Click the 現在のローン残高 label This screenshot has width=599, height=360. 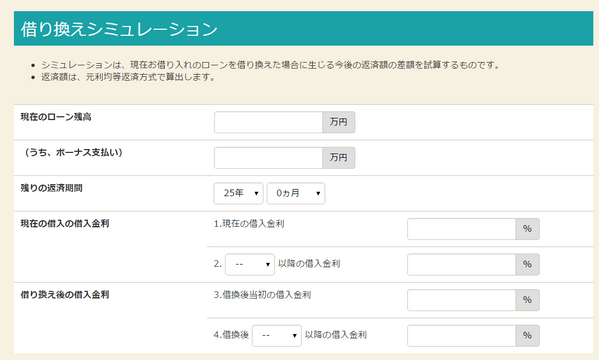[x=56, y=117]
